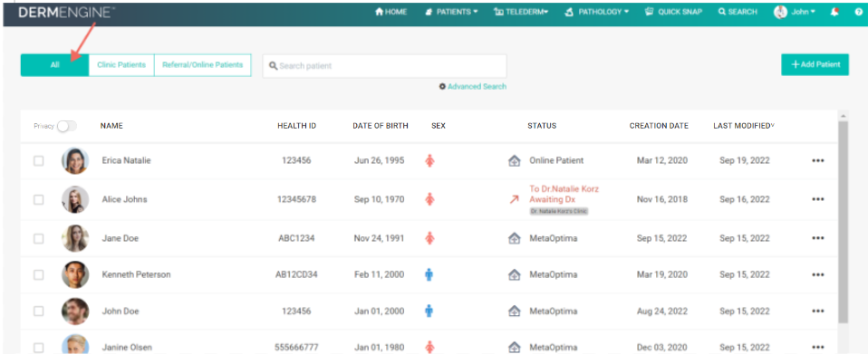Check the box for Kenneth Peterson
868x354 pixels.
[x=39, y=274]
